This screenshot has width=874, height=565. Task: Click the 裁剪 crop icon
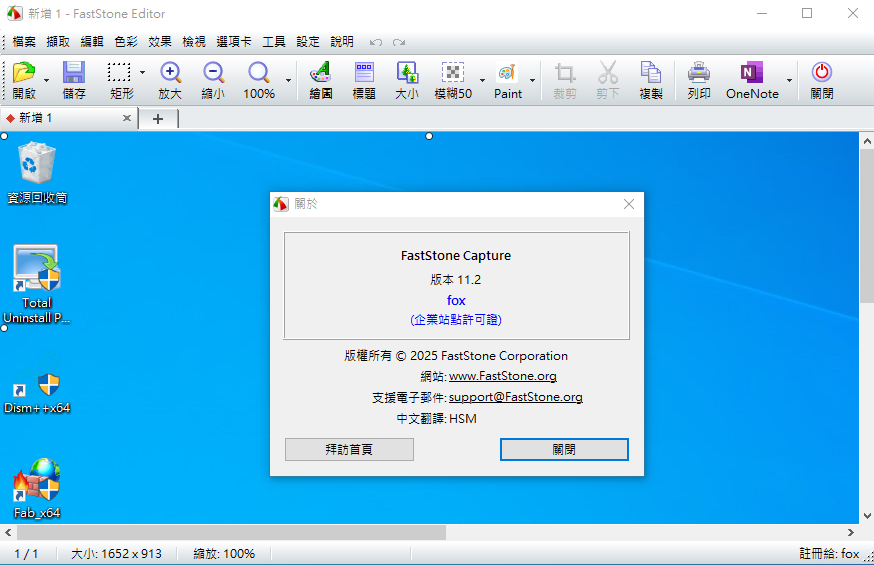[565, 80]
